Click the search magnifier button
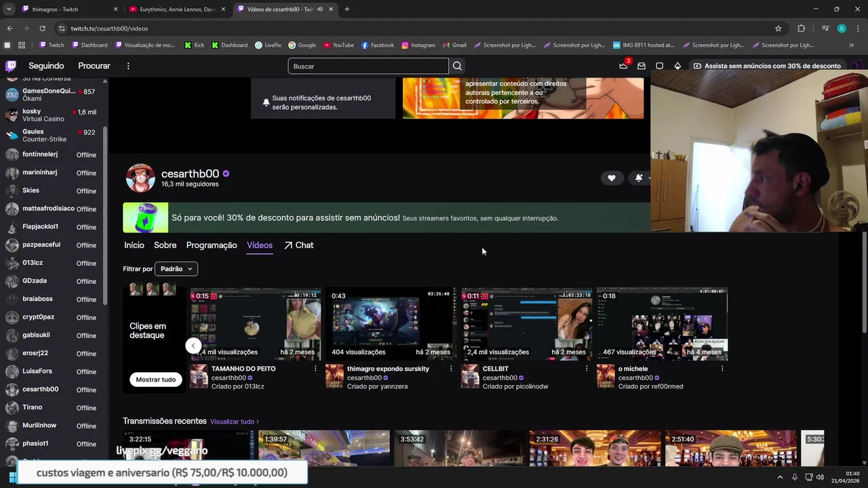 (x=457, y=66)
